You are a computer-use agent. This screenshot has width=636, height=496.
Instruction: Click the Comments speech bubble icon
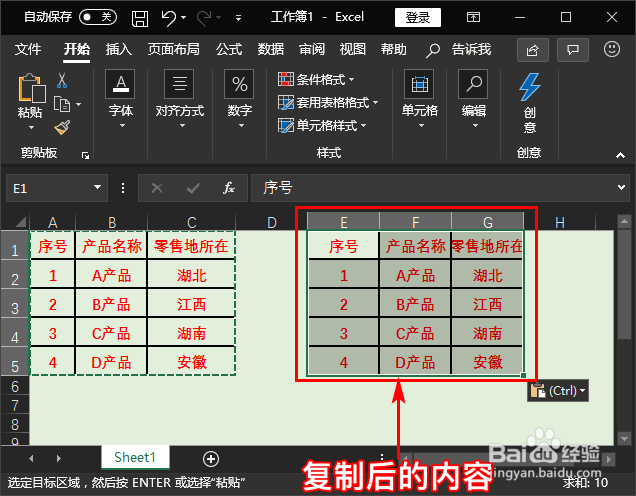[x=573, y=50]
